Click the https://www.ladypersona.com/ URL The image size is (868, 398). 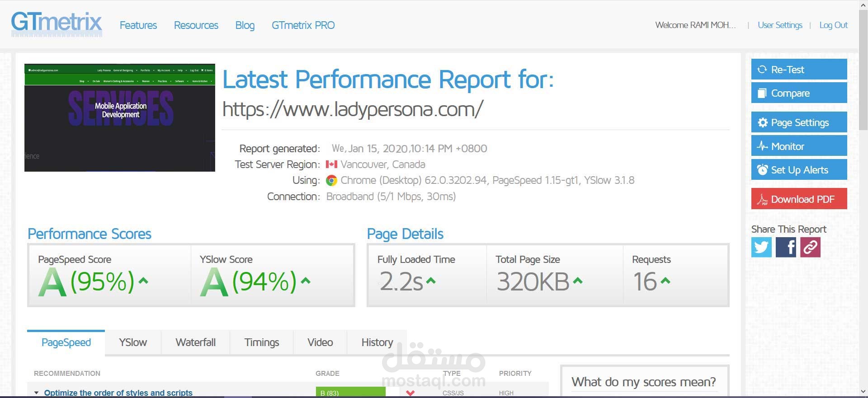tap(353, 109)
